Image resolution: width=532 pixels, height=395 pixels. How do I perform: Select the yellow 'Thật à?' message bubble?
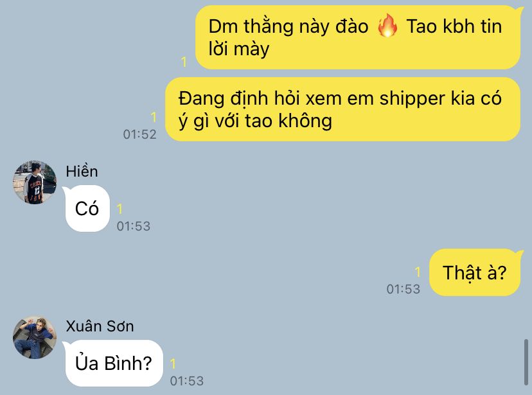(475, 272)
